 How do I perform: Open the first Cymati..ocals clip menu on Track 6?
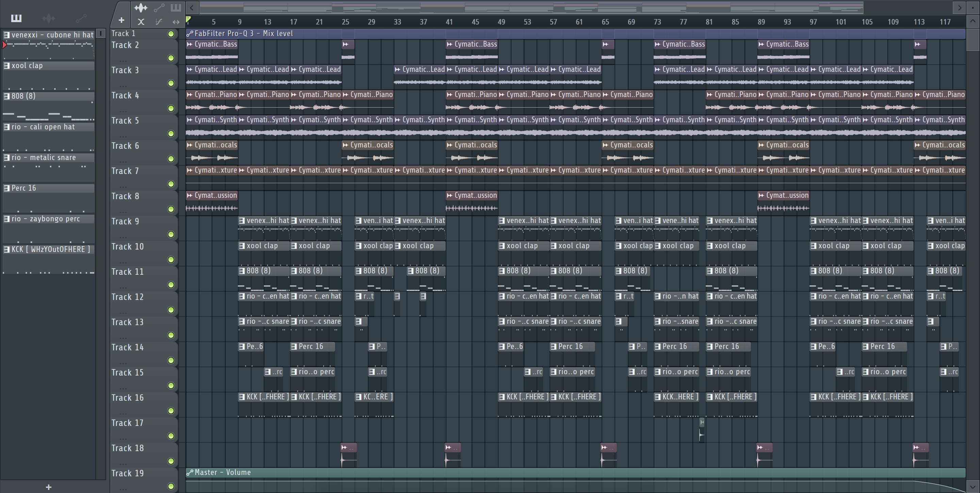190,145
